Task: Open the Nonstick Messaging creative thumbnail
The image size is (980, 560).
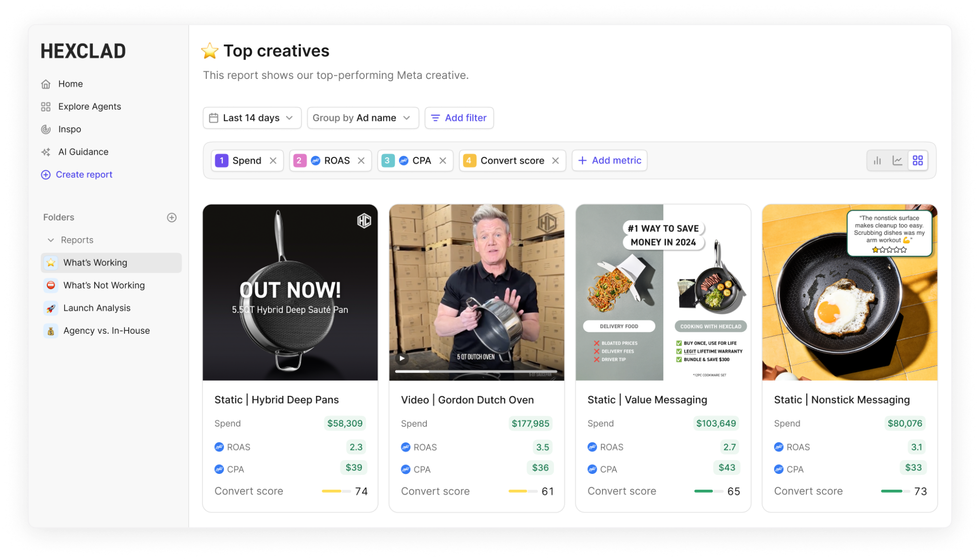Action: pyautogui.click(x=849, y=293)
